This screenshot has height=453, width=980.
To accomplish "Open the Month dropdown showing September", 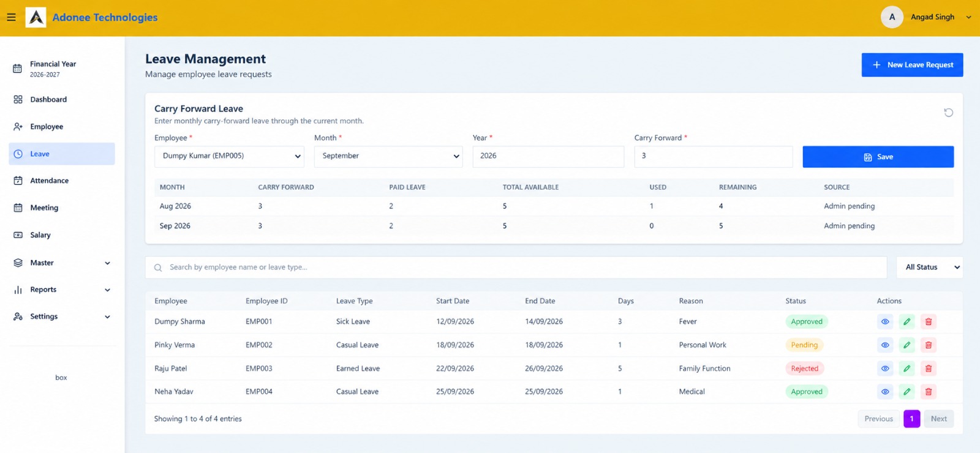I will point(388,156).
